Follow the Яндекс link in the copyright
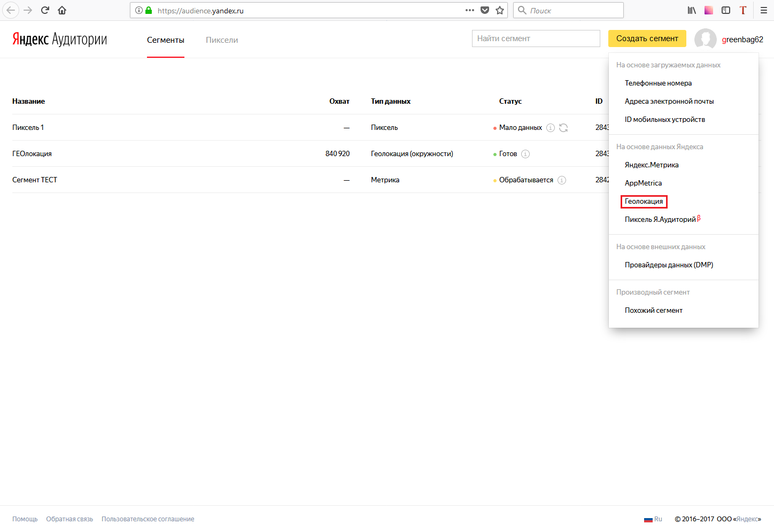Image resolution: width=774 pixels, height=532 pixels. pos(747,519)
